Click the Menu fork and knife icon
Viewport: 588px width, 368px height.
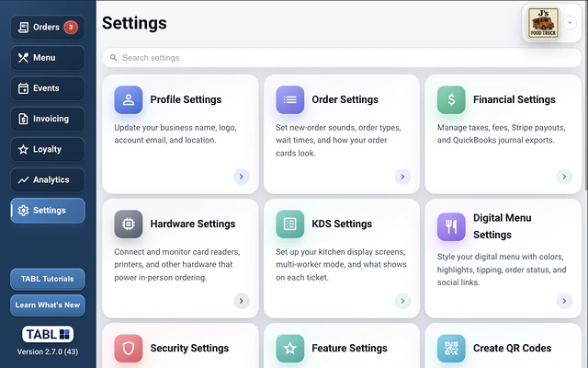(x=23, y=58)
